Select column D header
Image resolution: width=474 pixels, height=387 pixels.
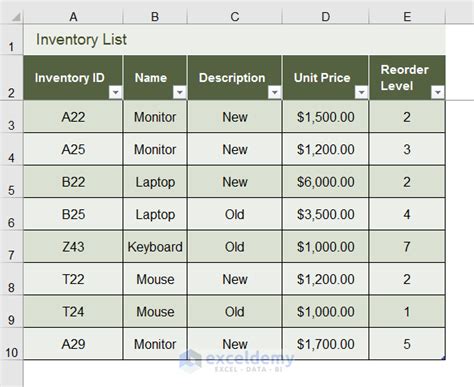pyautogui.click(x=326, y=17)
